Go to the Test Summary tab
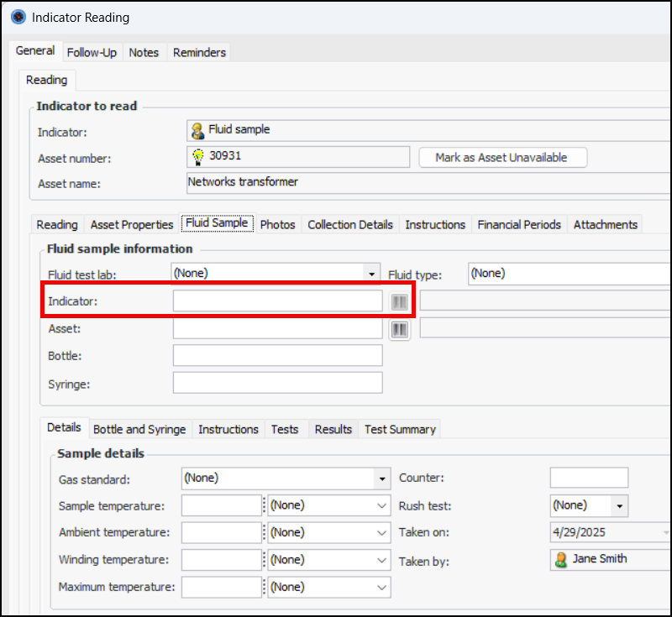The height and width of the screenshot is (617, 672). [x=400, y=429]
